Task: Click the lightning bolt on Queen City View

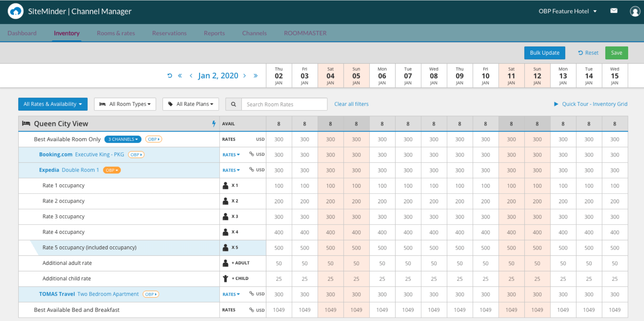Action: (214, 123)
